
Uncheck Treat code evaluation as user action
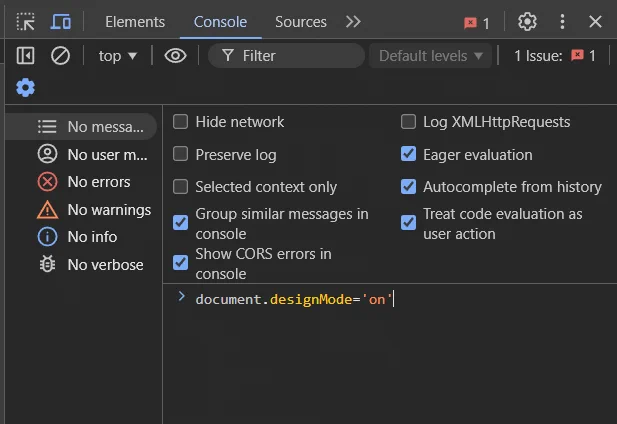coord(408,223)
